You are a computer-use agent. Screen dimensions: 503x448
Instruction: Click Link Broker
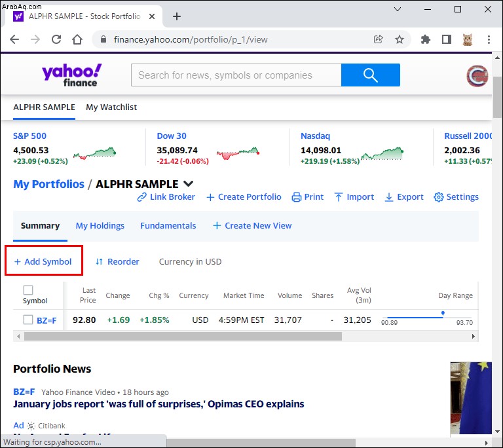[166, 197]
